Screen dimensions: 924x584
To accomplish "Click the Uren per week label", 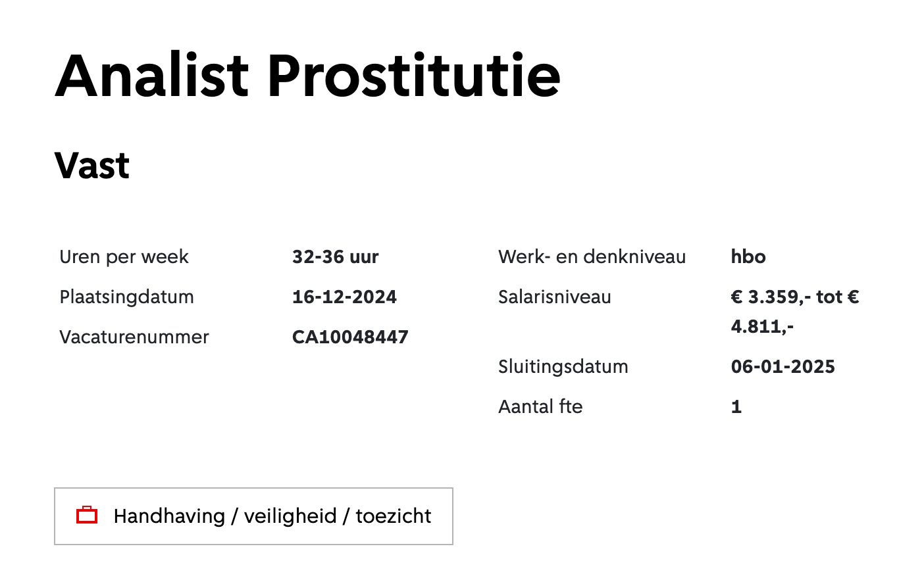I will tap(124, 256).
